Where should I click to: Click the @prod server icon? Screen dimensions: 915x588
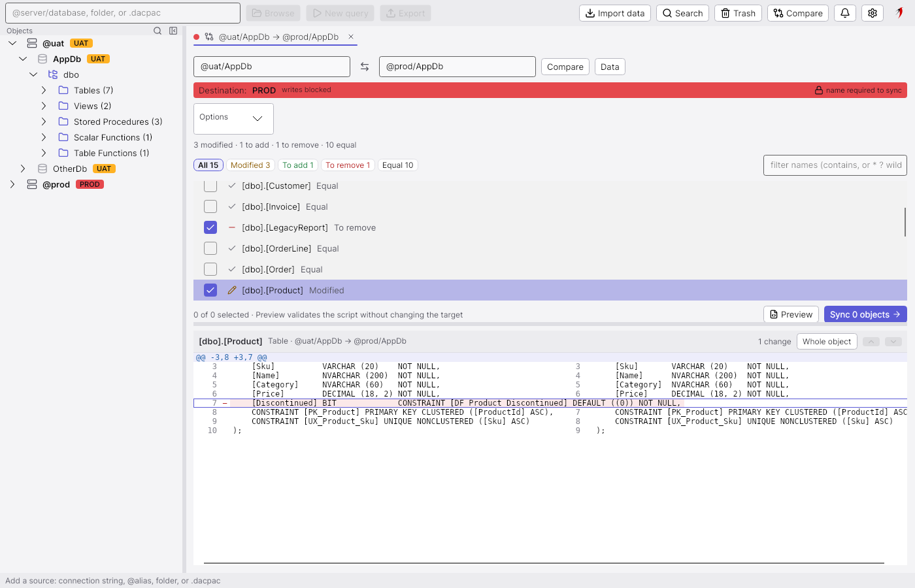point(32,184)
